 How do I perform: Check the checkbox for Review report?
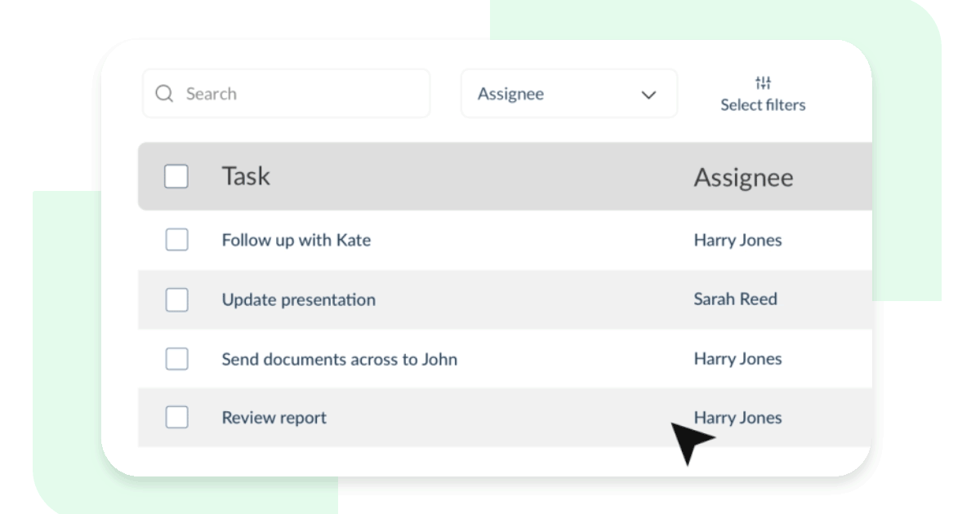coord(176,418)
